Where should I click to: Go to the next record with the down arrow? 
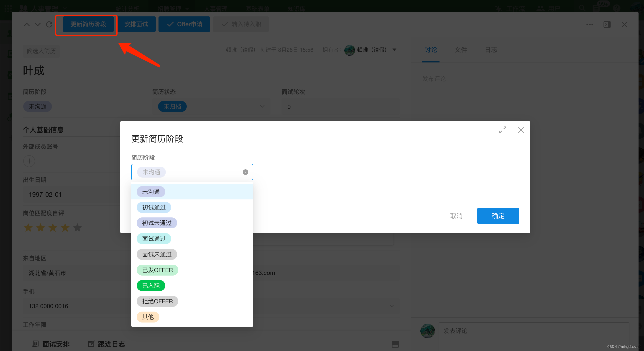(38, 24)
